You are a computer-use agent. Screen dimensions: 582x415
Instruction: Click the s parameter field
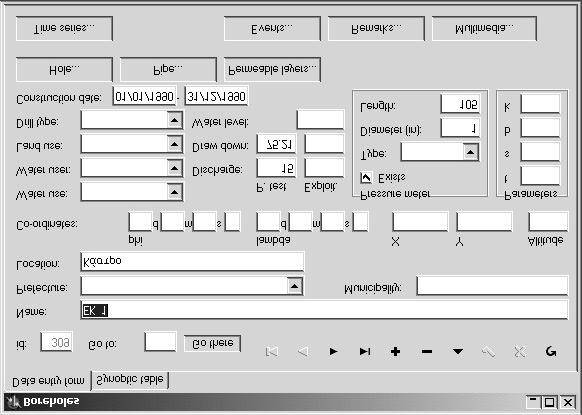pyautogui.click(x=540, y=152)
